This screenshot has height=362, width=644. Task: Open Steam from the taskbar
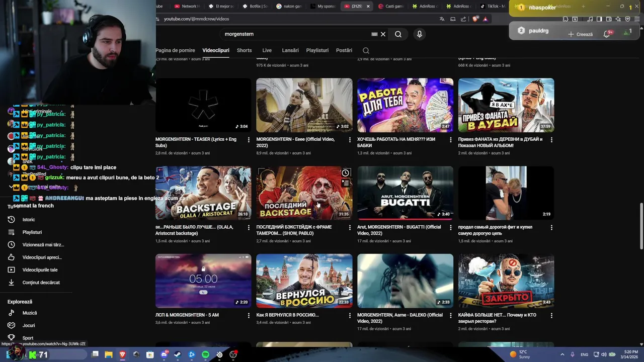[178, 354]
